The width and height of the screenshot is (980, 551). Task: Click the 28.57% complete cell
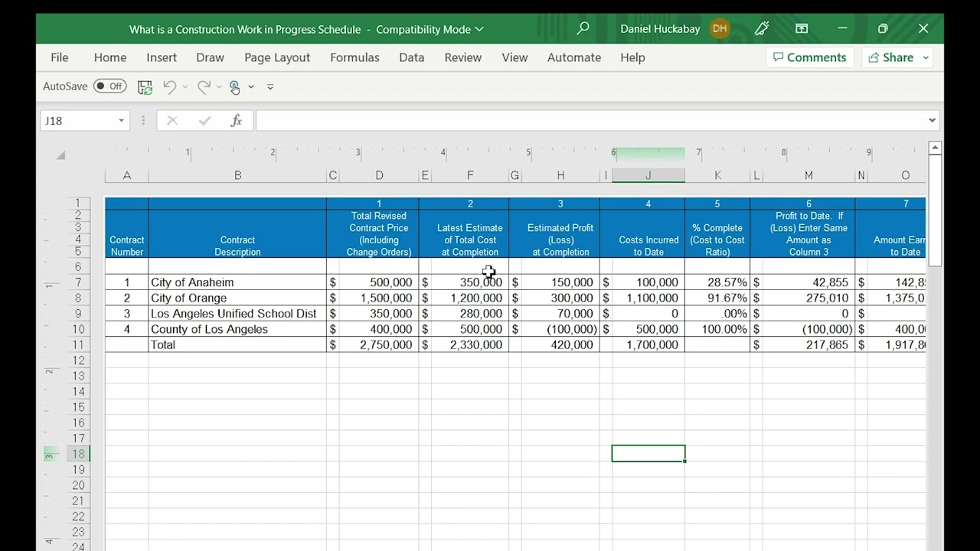(x=717, y=282)
